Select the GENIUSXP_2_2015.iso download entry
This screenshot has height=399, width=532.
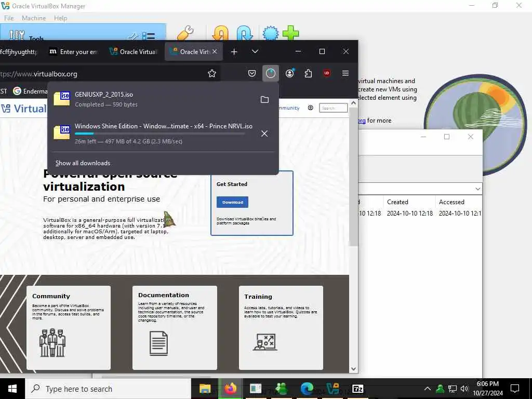[x=163, y=99]
